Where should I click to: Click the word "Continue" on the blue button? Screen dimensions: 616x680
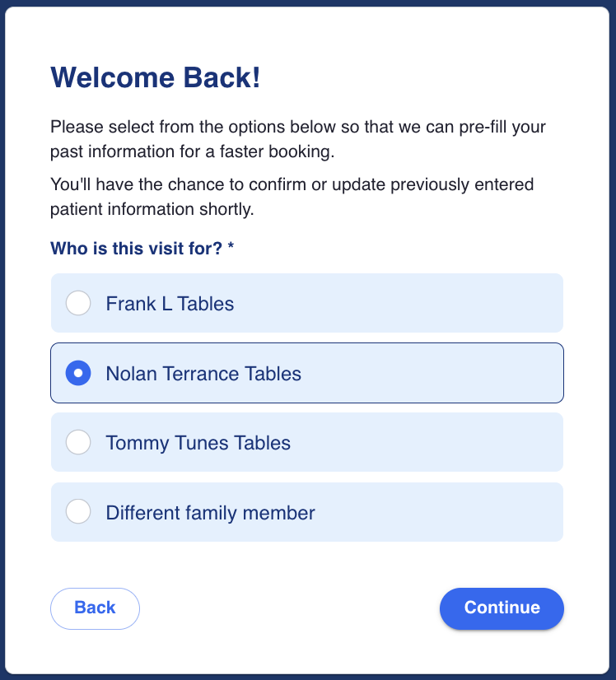pyautogui.click(x=502, y=608)
